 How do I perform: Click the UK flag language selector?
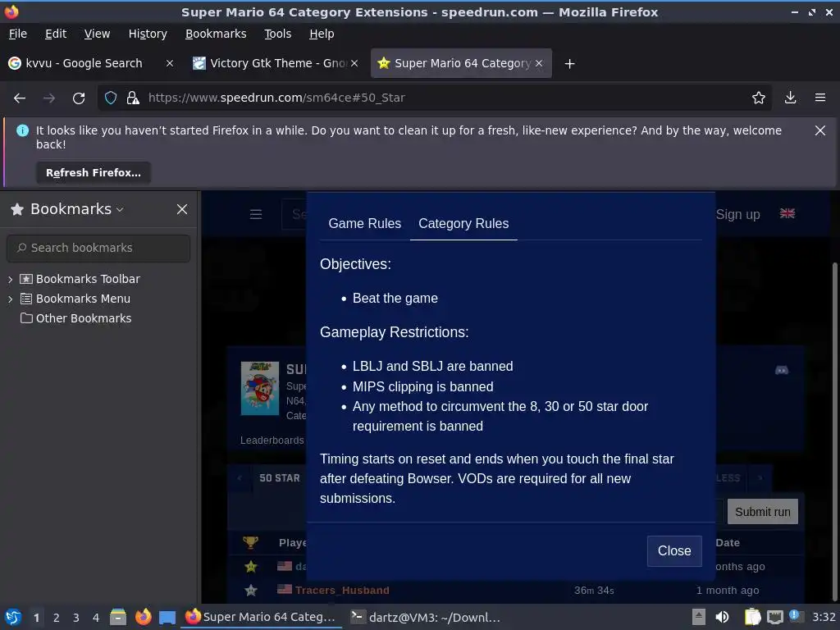(787, 214)
